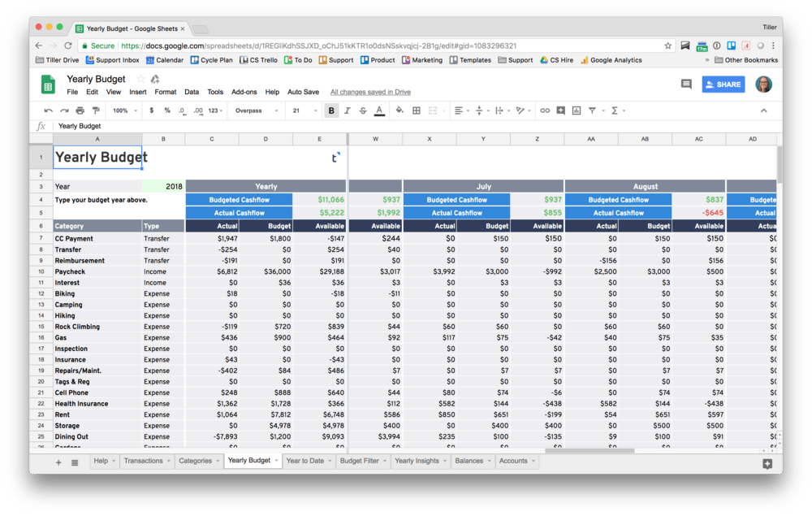
Task: Reload the browser page
Action: pos(68,46)
